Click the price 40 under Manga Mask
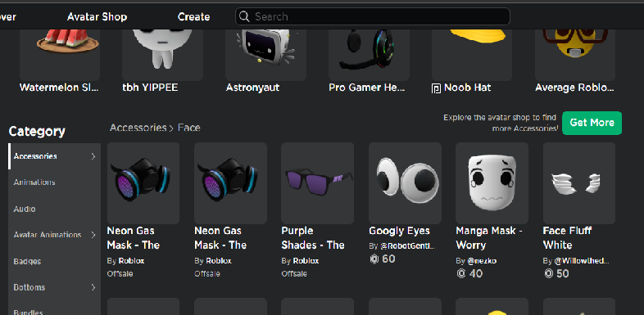 [475, 273]
